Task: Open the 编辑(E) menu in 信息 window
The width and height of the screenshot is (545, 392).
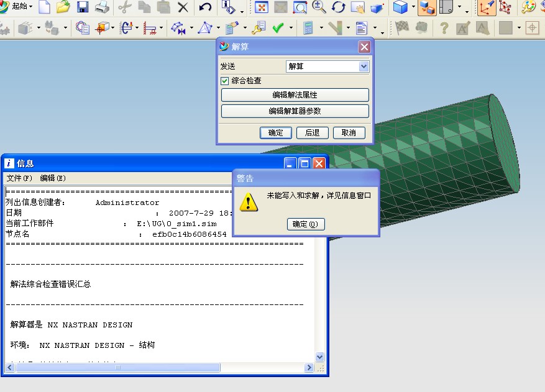Action: coord(53,178)
